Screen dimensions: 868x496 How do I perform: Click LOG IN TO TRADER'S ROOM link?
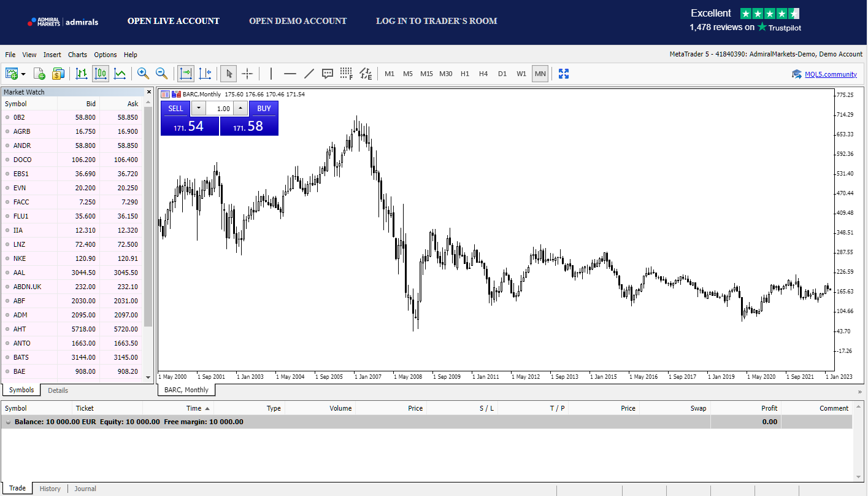437,21
